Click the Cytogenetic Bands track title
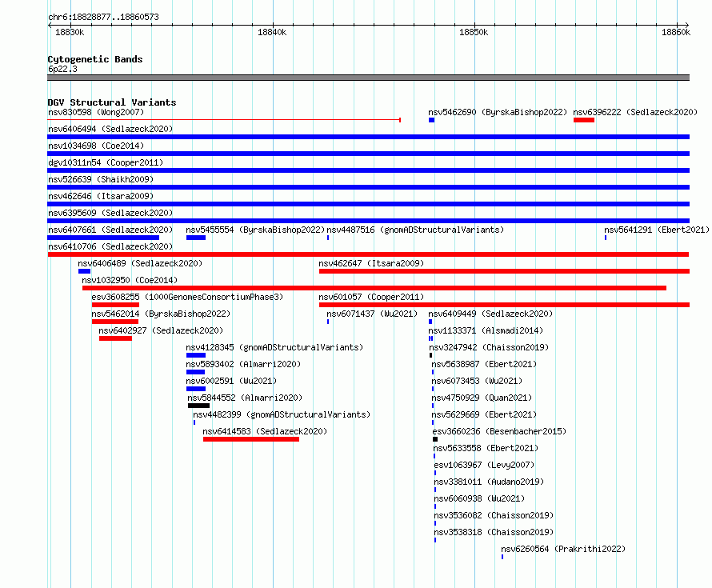 pyautogui.click(x=95, y=59)
